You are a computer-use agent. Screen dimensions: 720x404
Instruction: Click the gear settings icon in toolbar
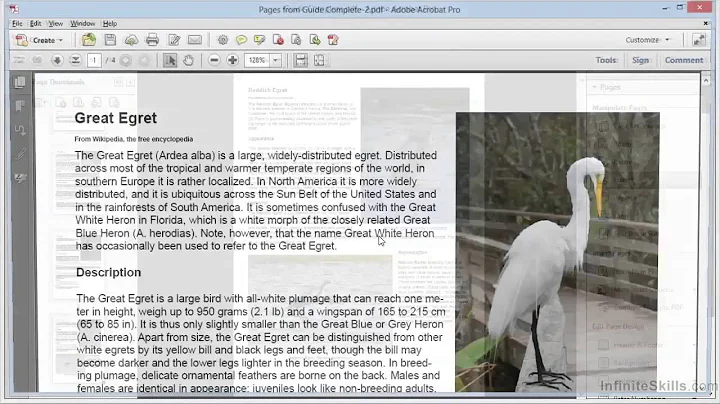point(223,40)
